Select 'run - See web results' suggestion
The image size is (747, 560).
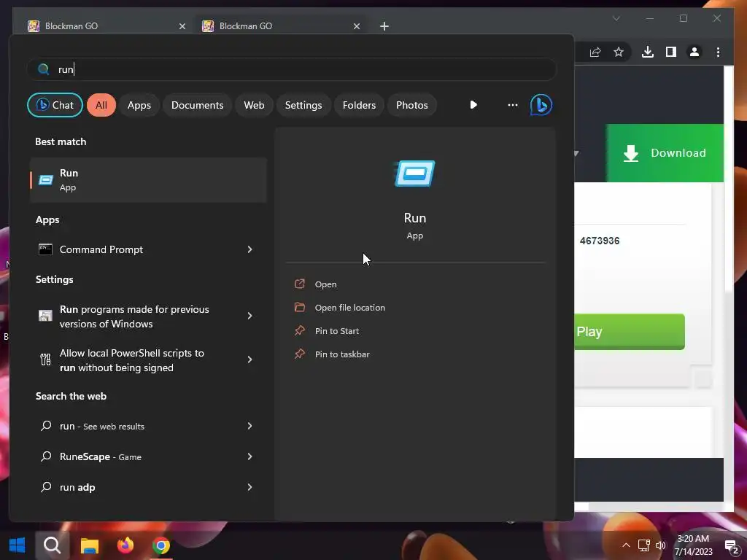pyautogui.click(x=136, y=426)
